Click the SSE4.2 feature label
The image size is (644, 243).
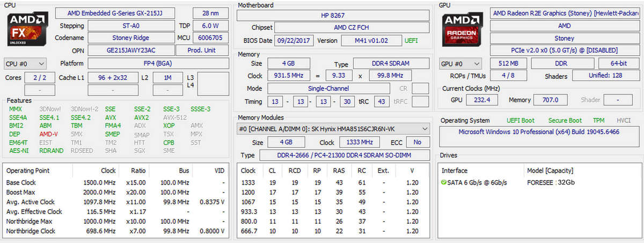tap(80, 117)
